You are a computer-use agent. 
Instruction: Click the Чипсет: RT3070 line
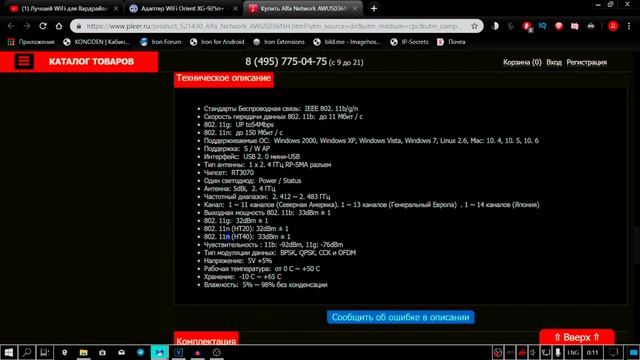coord(229,173)
